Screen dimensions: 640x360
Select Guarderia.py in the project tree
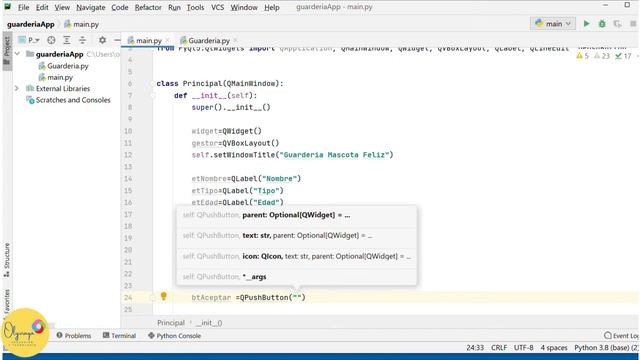pyautogui.click(x=67, y=66)
